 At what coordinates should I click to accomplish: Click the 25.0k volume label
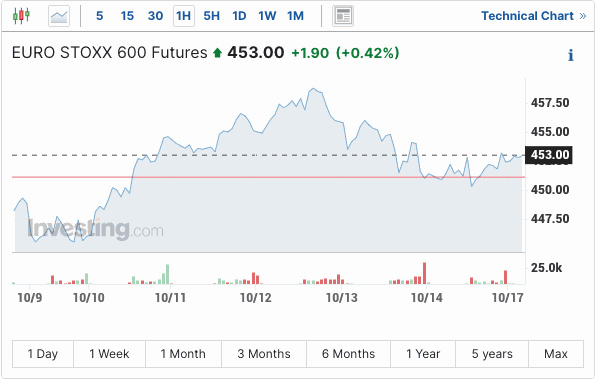click(546, 268)
